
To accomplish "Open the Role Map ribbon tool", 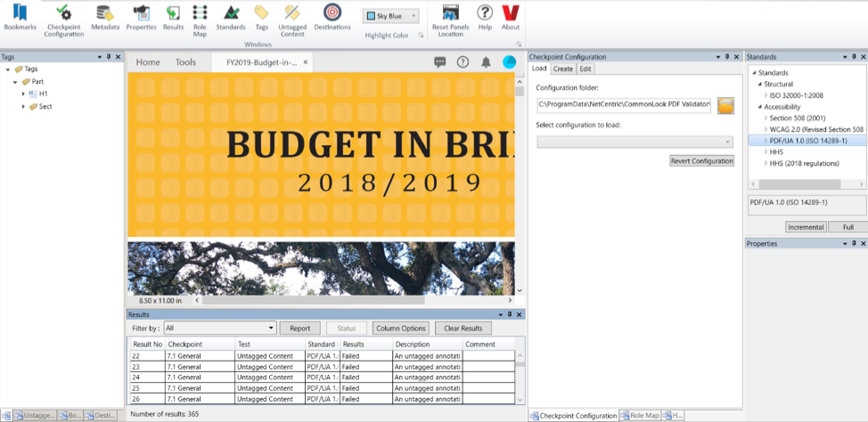I will [x=200, y=20].
